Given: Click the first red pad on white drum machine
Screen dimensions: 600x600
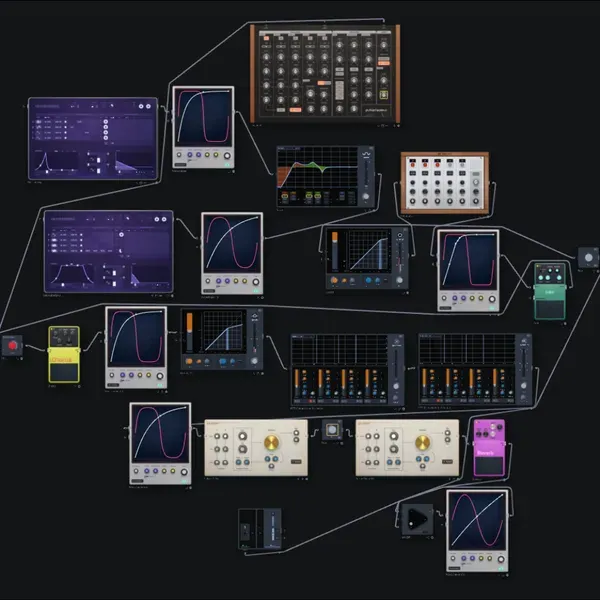Looking at the screenshot, I should tap(412, 164).
